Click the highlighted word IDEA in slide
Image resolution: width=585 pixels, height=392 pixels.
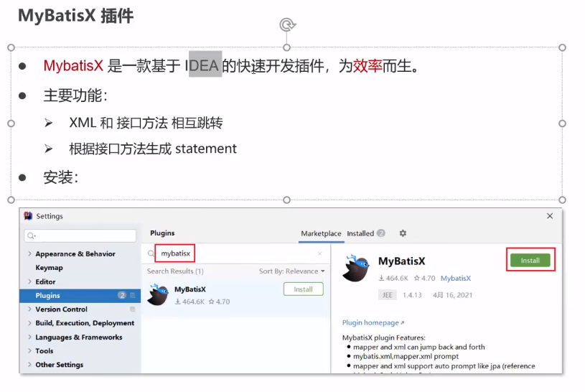point(202,66)
